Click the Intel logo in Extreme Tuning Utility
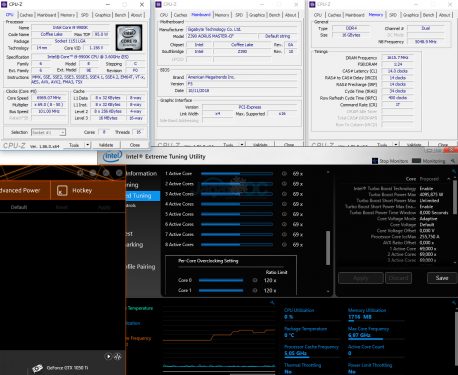The height and width of the screenshot is (375, 458). 112,156
